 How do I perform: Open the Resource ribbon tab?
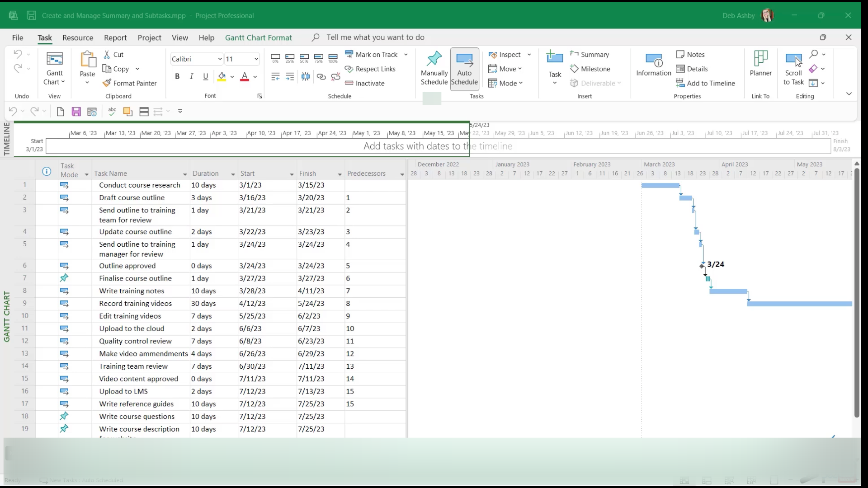click(x=78, y=38)
